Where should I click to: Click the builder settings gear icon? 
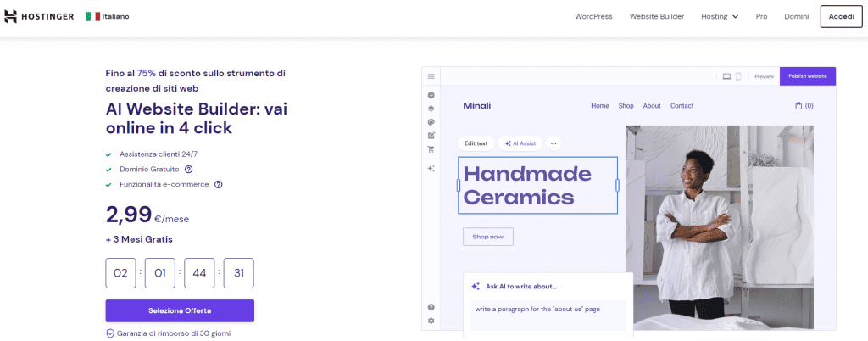(431, 321)
